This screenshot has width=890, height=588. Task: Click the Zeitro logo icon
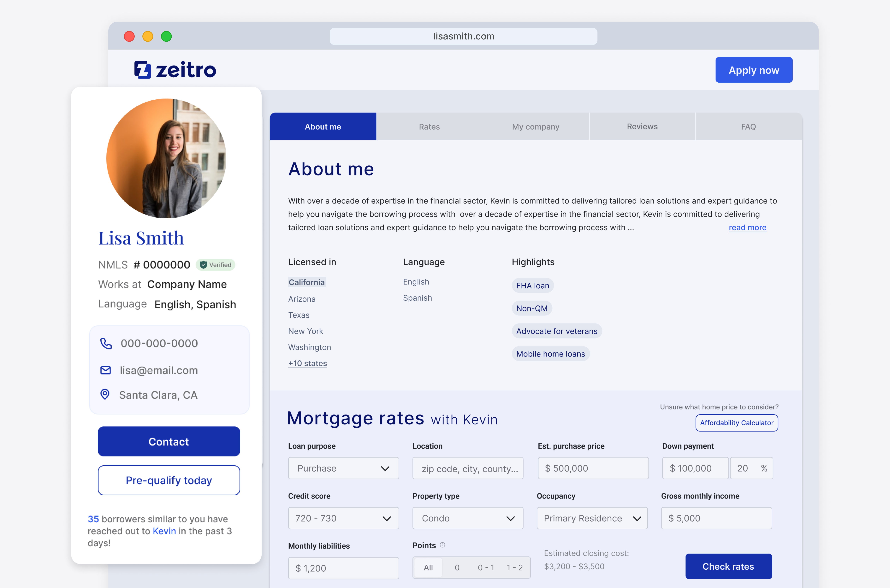click(143, 70)
